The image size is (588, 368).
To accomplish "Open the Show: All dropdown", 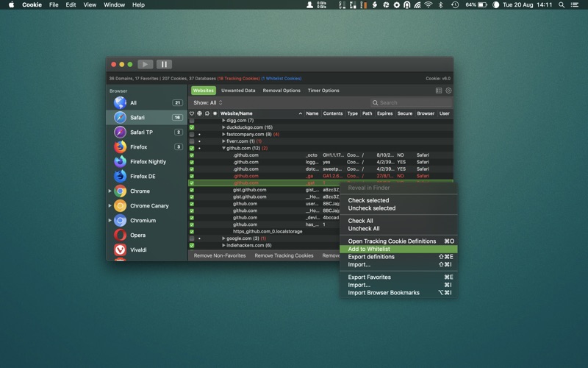I will click(x=208, y=103).
